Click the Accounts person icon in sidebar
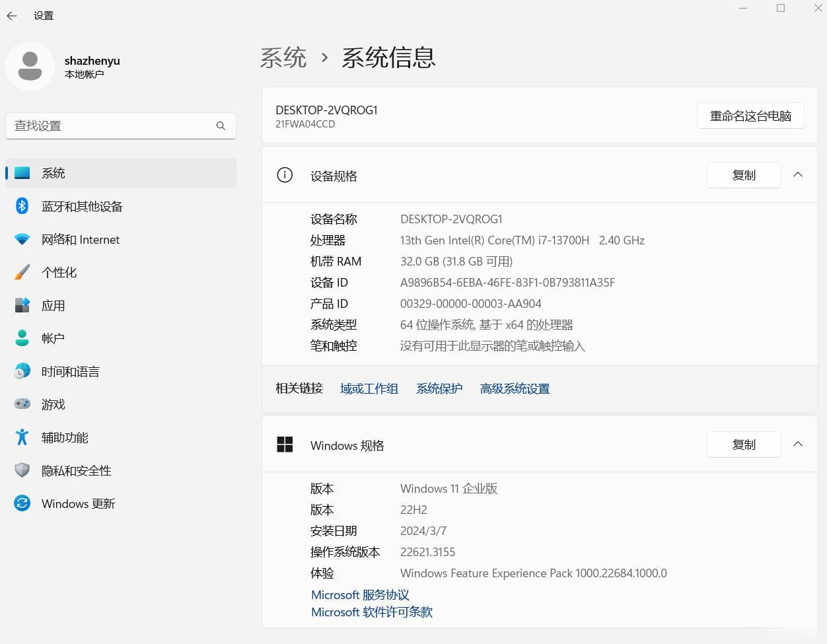The width and height of the screenshot is (827, 644). (x=22, y=338)
